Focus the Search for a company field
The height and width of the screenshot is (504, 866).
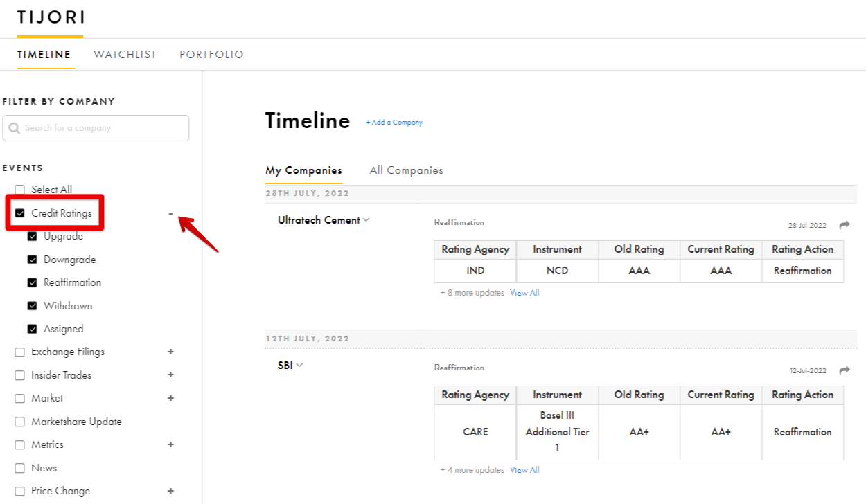[96, 128]
